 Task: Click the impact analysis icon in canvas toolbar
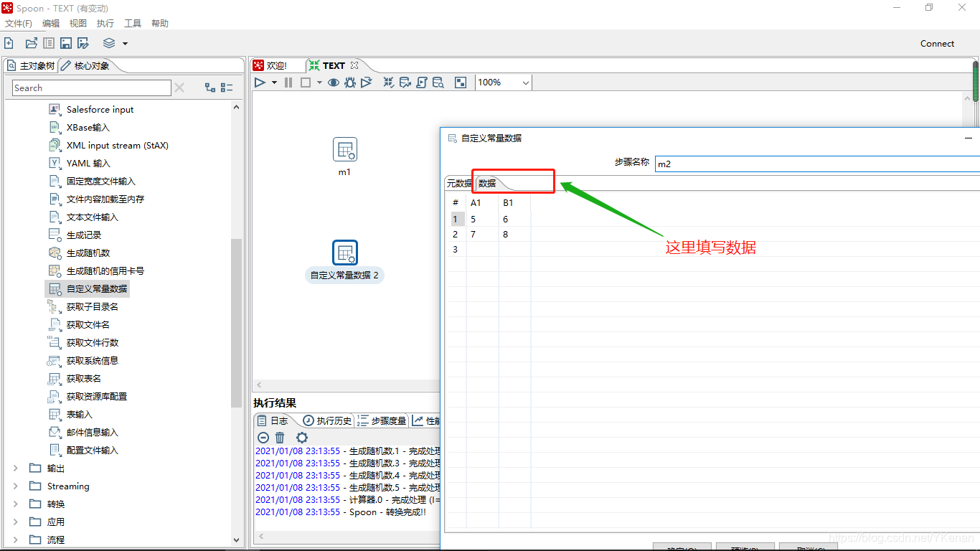click(x=405, y=83)
